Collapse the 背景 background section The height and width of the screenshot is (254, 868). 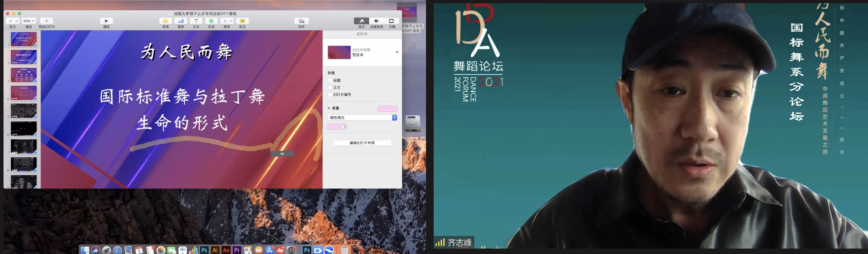click(329, 109)
